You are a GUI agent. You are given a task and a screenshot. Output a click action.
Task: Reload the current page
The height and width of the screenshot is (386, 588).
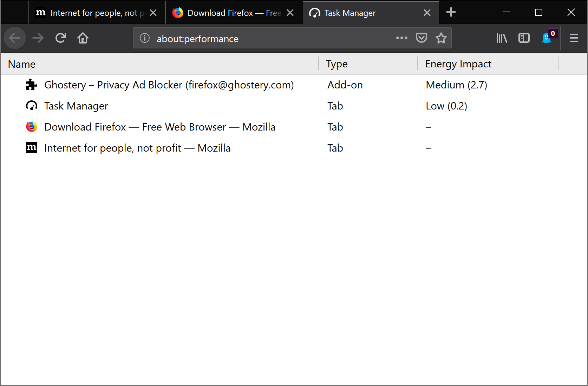pos(61,38)
